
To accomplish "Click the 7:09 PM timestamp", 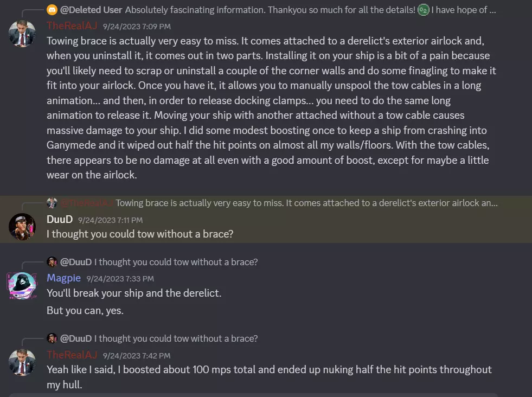I will (x=137, y=26).
